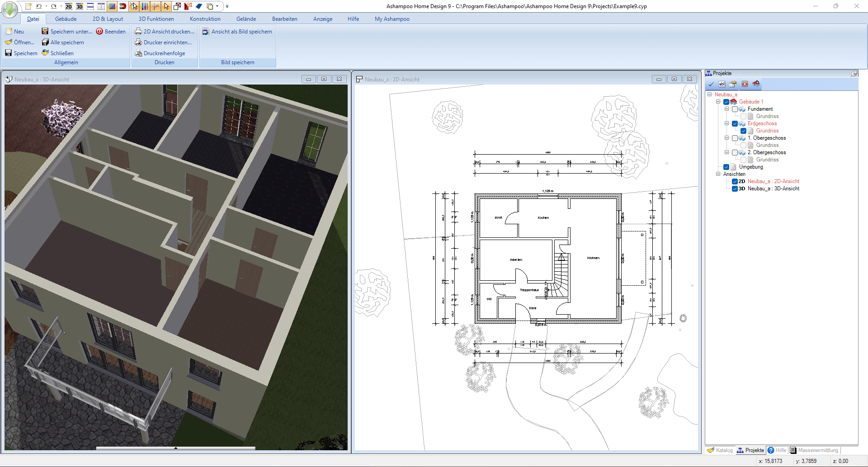Select the 3D view toolbar icon
Image resolution: width=868 pixels, height=467 pixels.
[x=79, y=6]
